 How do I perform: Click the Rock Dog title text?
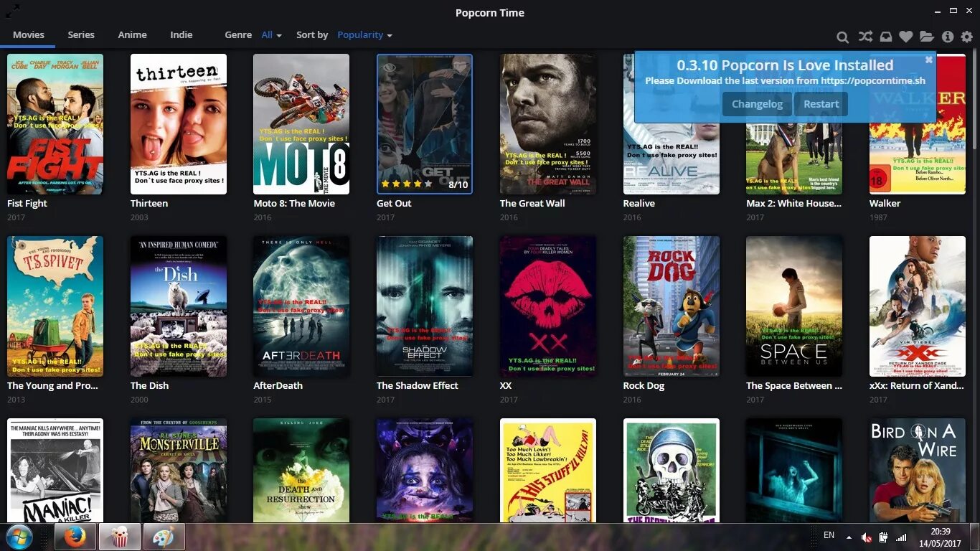click(644, 386)
